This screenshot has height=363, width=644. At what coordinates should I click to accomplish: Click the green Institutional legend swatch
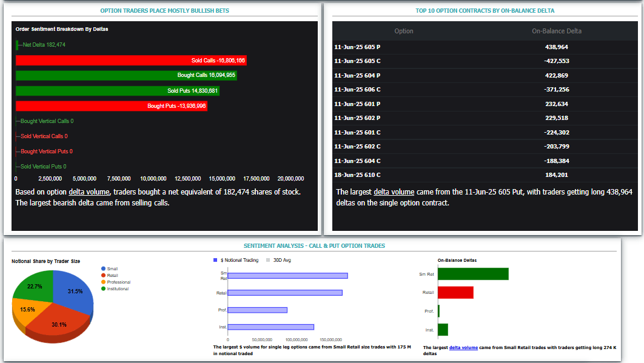click(104, 288)
